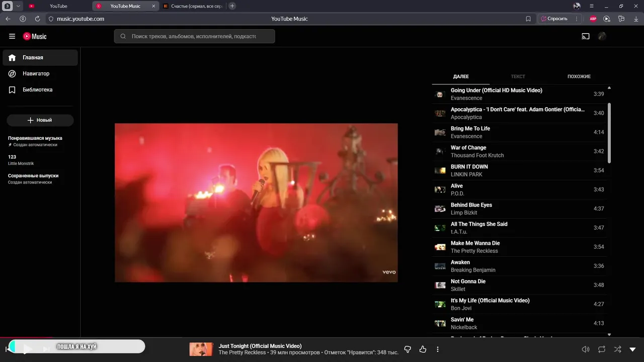Screen dimensions: 644x362
Task: Play Alive by P.O.D.
Action: pyautogui.click(x=520, y=190)
